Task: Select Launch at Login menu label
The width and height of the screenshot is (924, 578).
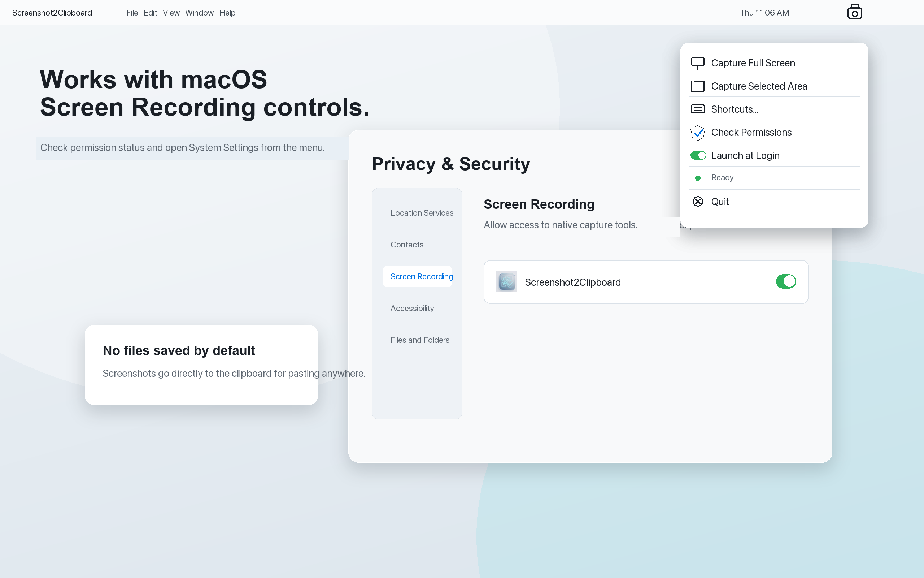Action: (745, 156)
